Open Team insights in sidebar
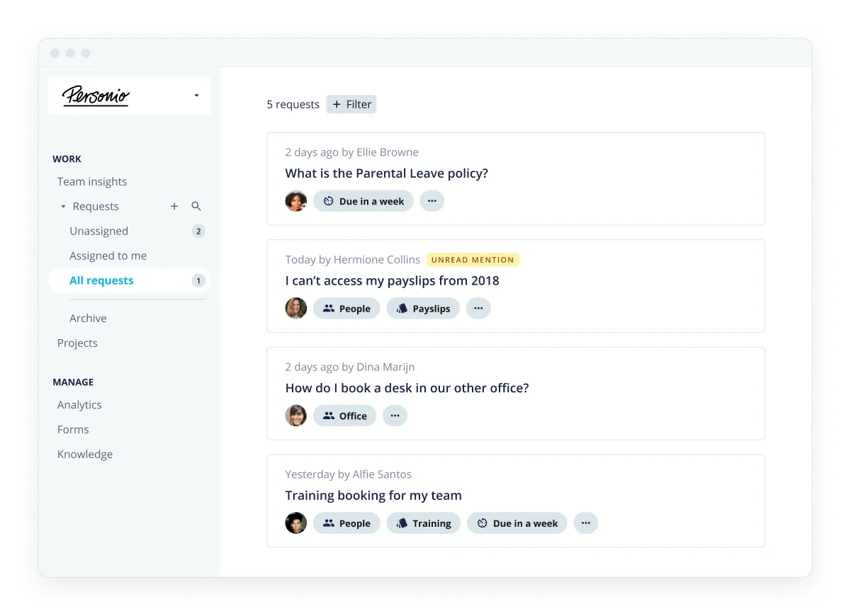 click(92, 181)
